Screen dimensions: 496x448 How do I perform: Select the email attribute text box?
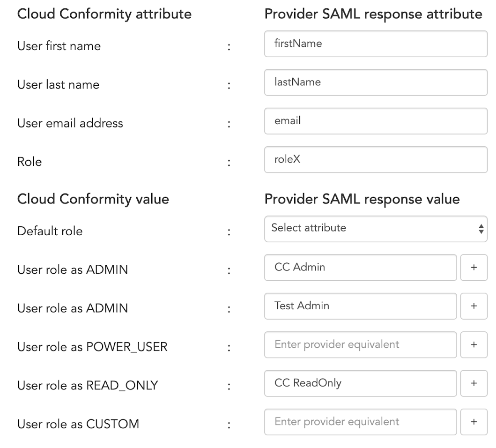[376, 121]
